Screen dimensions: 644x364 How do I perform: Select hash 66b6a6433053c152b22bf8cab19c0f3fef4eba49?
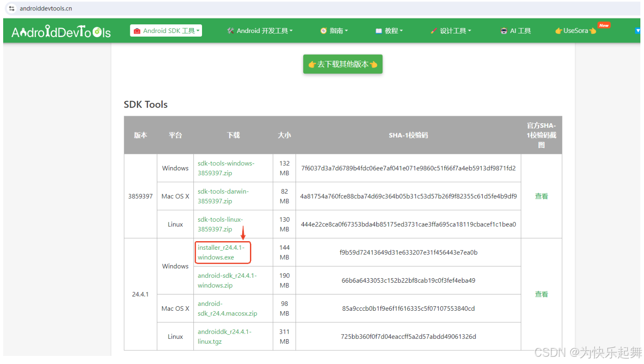pos(409,280)
